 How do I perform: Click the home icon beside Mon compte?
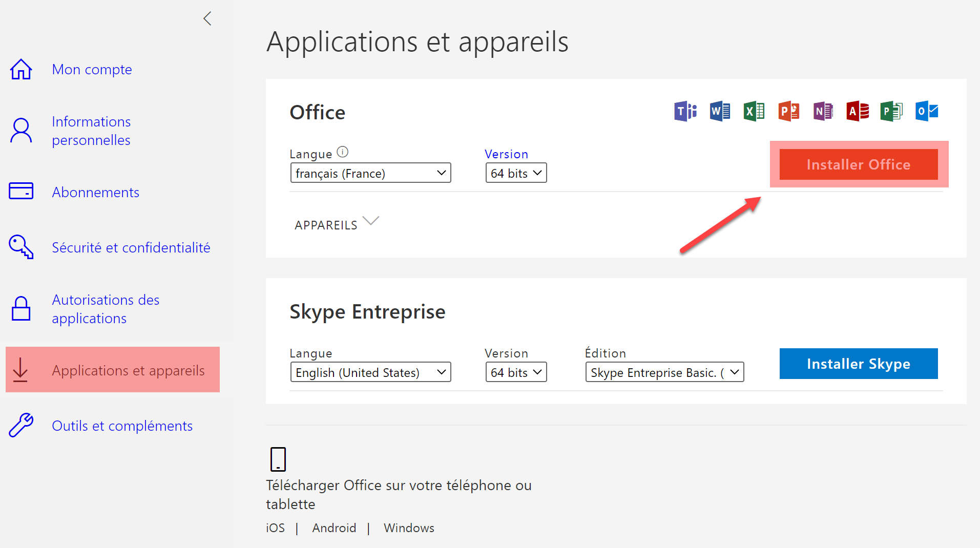coord(21,69)
